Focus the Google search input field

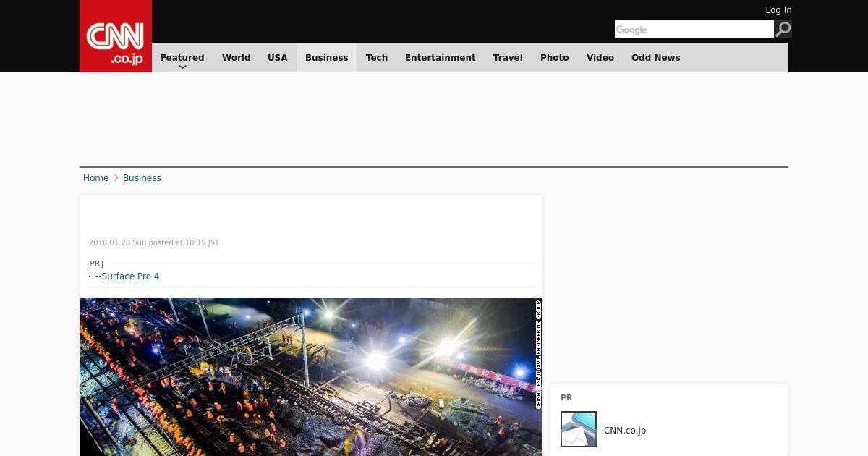pos(694,29)
